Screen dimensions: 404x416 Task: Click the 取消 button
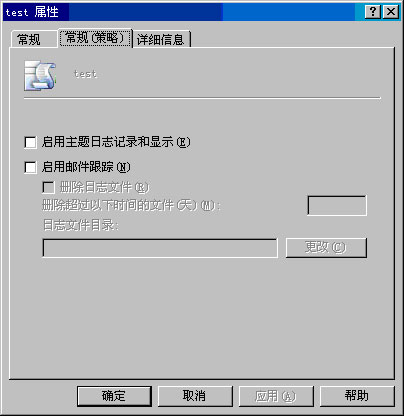coord(195,396)
